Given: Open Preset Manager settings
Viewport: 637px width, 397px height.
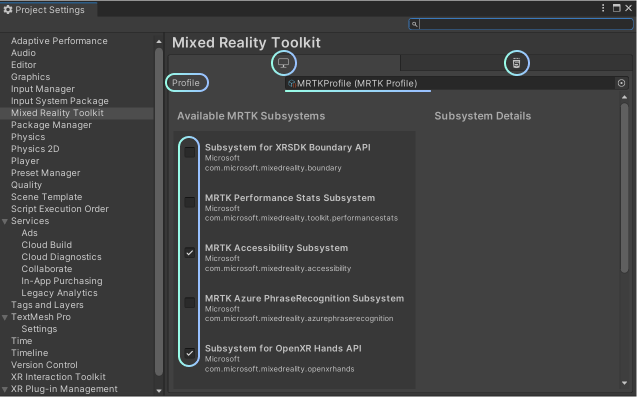Looking at the screenshot, I should tap(46, 173).
